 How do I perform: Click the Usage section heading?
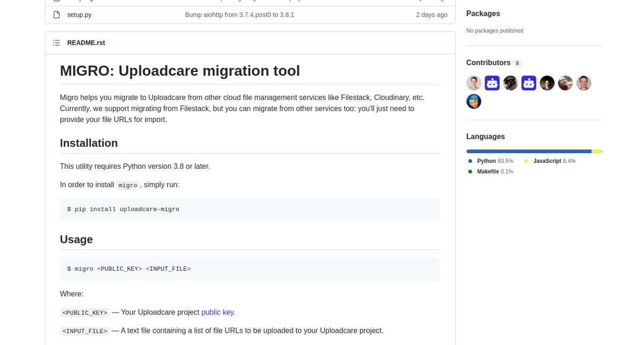[76, 239]
